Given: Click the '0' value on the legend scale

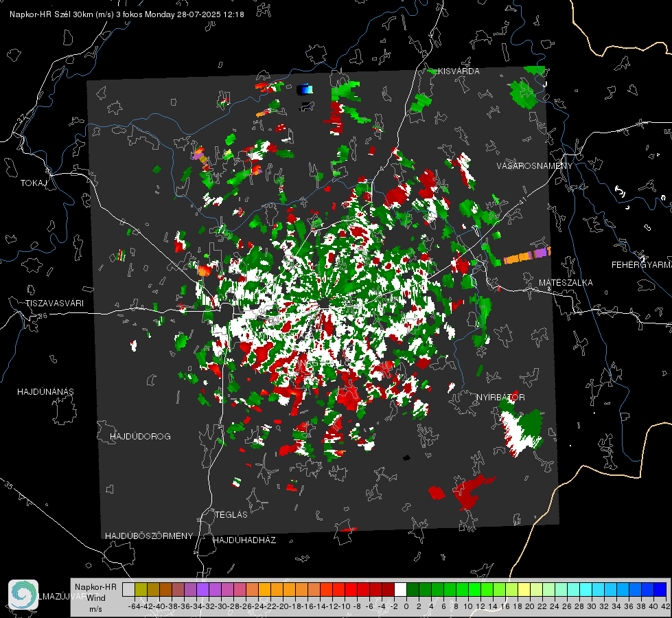Looking at the screenshot, I should coord(406,606).
